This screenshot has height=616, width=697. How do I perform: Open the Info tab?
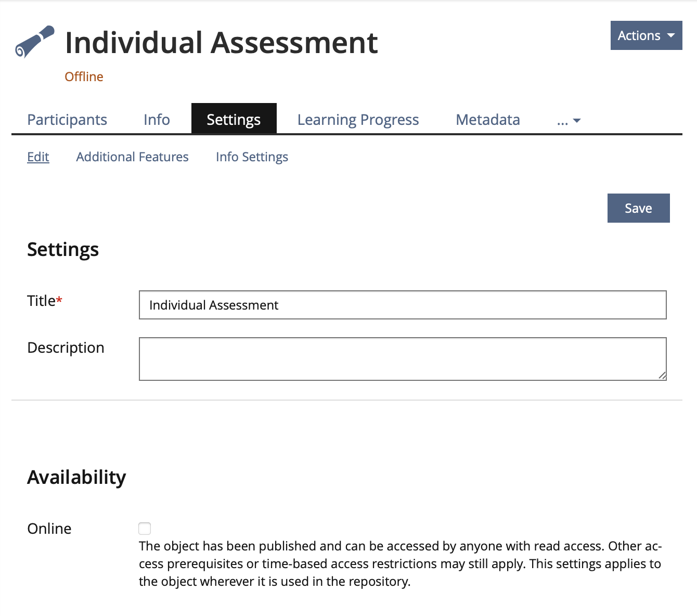tap(157, 120)
